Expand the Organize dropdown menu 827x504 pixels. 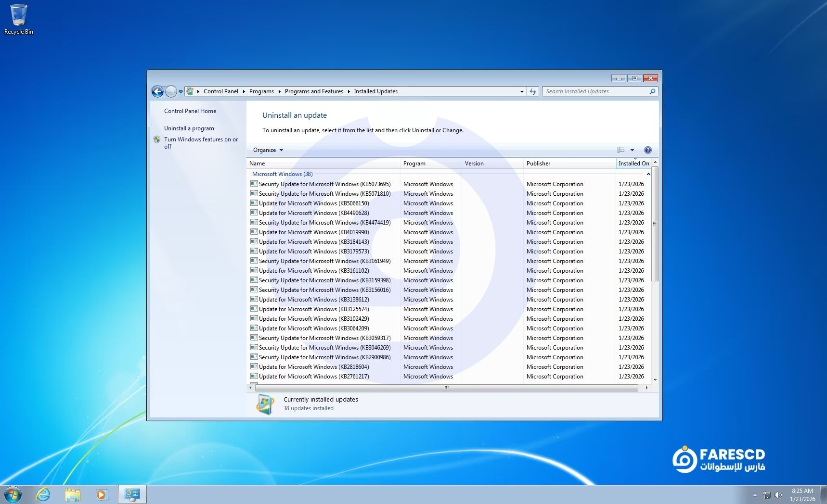click(x=268, y=150)
